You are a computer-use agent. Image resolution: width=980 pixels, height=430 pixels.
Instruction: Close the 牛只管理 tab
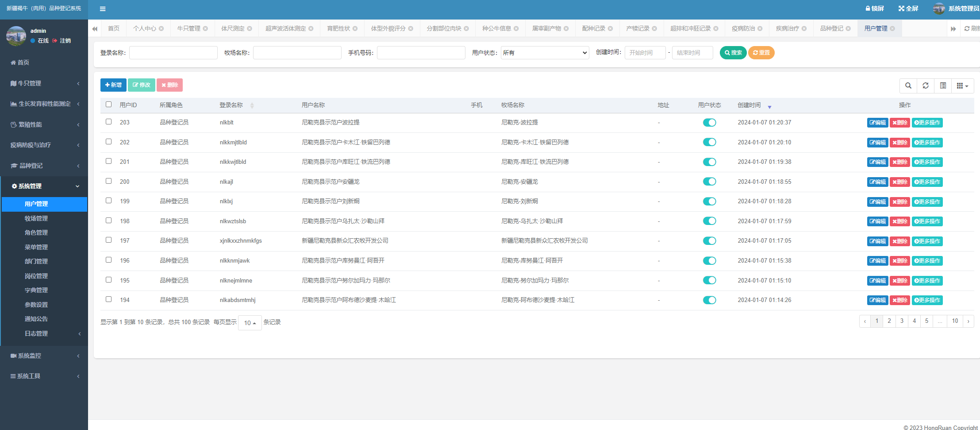[205, 28]
